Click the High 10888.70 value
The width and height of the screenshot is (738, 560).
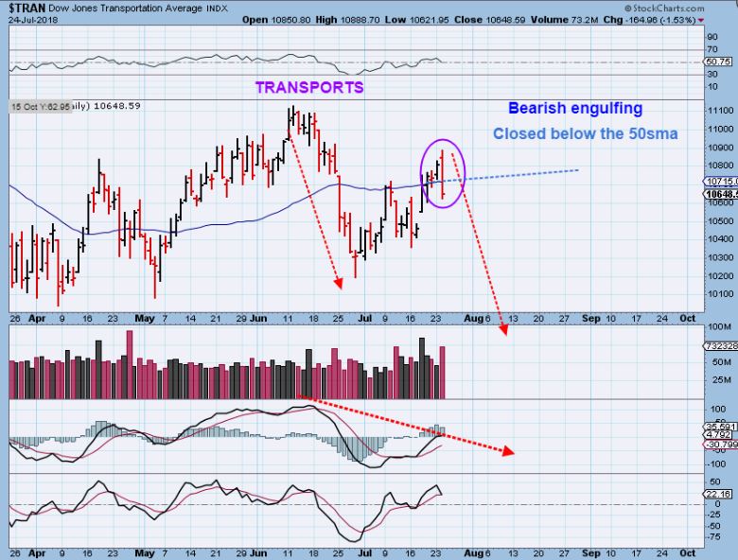(x=347, y=20)
